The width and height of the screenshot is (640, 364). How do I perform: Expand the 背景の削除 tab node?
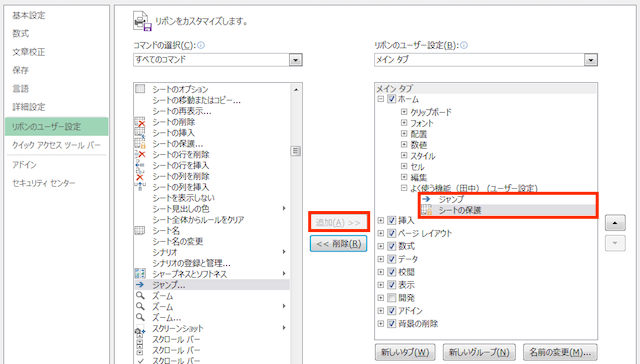click(380, 324)
